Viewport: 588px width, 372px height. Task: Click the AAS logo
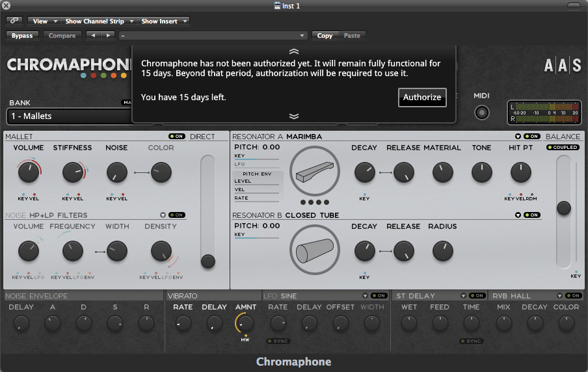pos(563,65)
